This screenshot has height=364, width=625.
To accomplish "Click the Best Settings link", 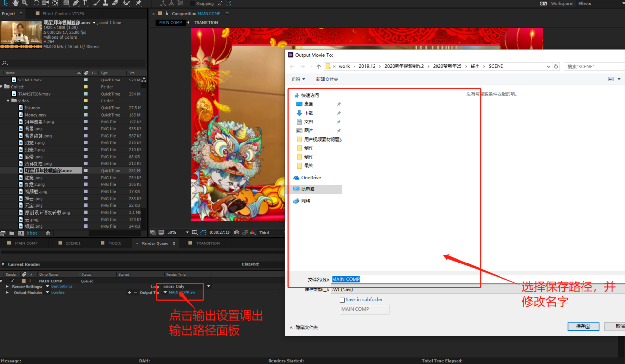I will (62, 286).
